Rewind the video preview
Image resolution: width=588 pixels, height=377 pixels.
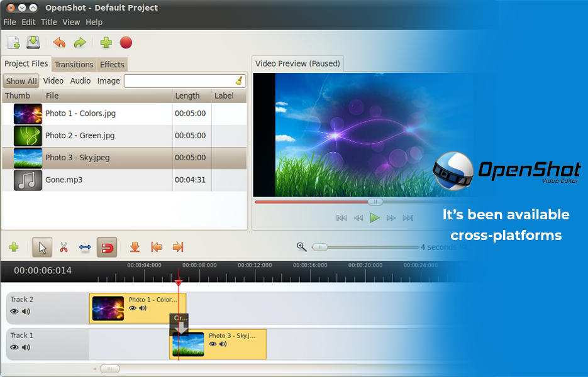click(358, 218)
